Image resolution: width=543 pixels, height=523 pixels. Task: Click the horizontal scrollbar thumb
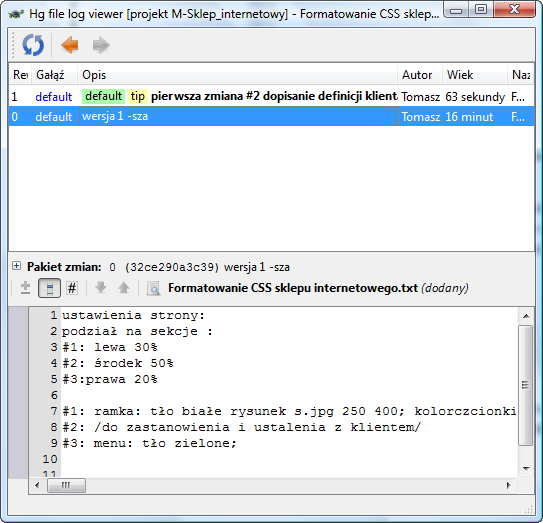(66, 485)
